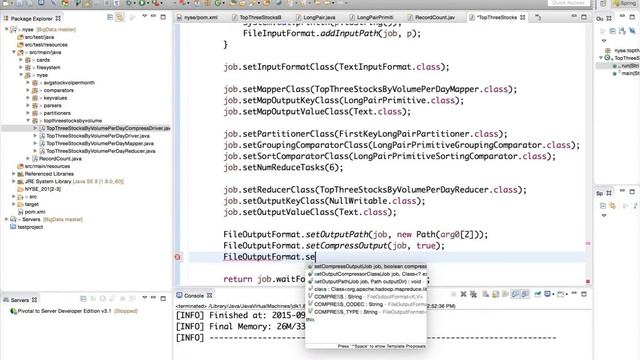Collapse the topthreestocksbyvolume package
Screen dimensions: 640x360
pos(28,121)
